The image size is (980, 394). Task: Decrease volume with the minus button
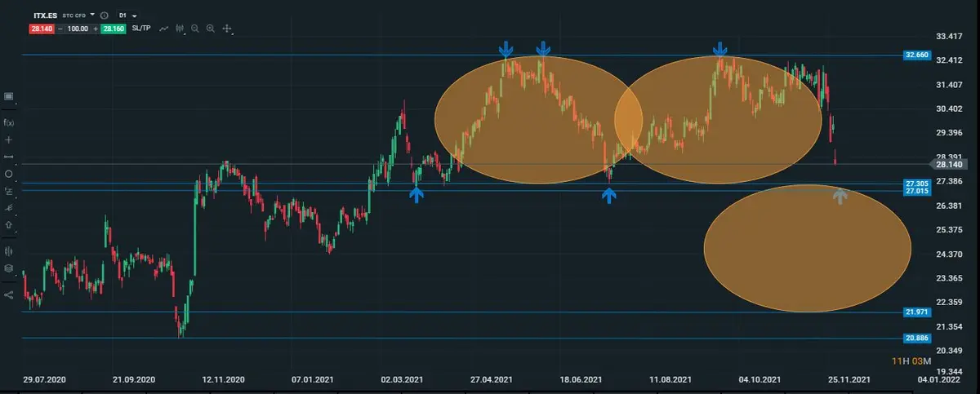point(60,29)
